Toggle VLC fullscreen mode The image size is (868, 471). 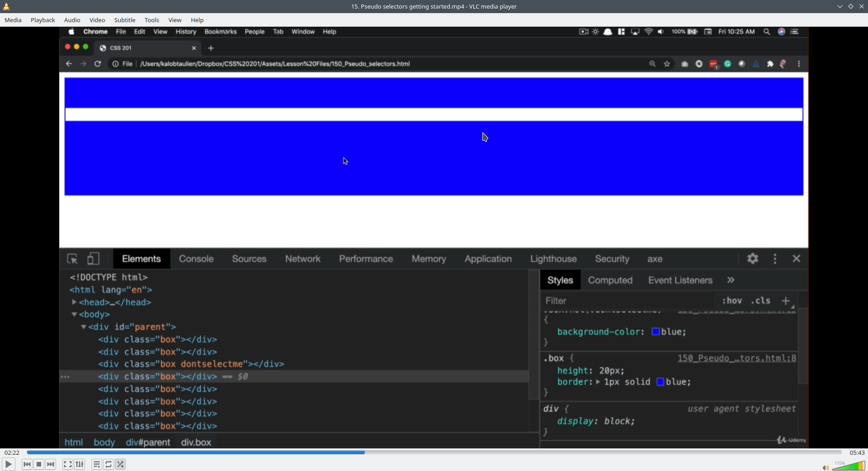pos(68,464)
